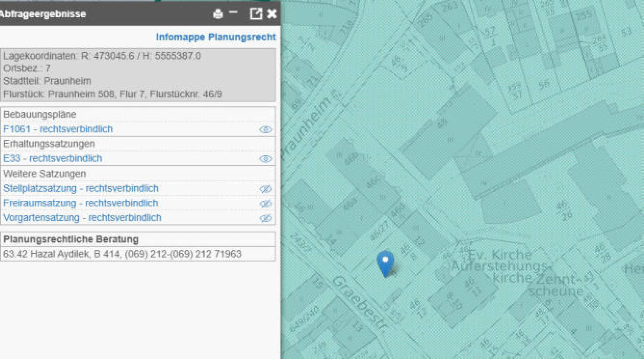Image resolution: width=644 pixels, height=359 pixels.
Task: Click Ev. Kirche Auferstehungskirche map label
Action: [x=500, y=266]
